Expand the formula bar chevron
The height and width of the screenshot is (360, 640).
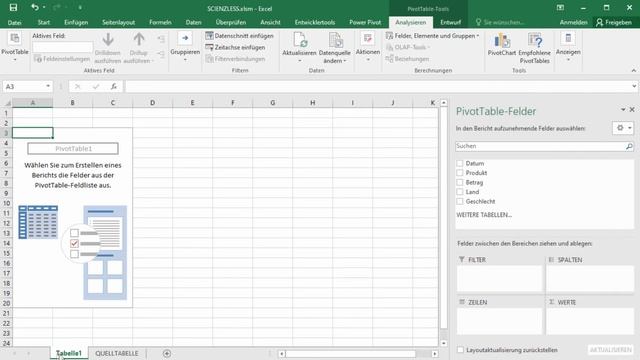click(x=634, y=86)
